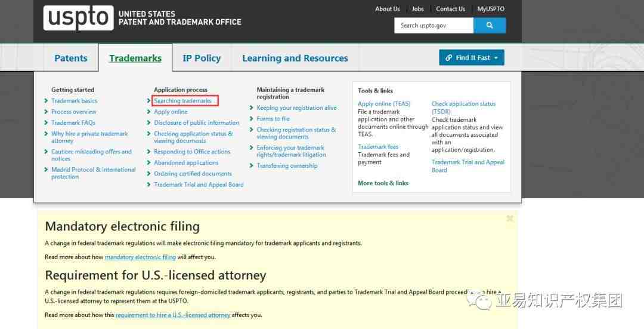644x329 pixels.
Task: Open Madrid Protocol & international protection
Action: click(x=93, y=173)
